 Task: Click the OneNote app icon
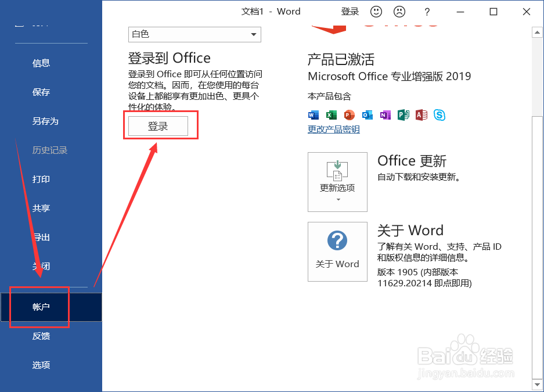pyautogui.click(x=386, y=115)
